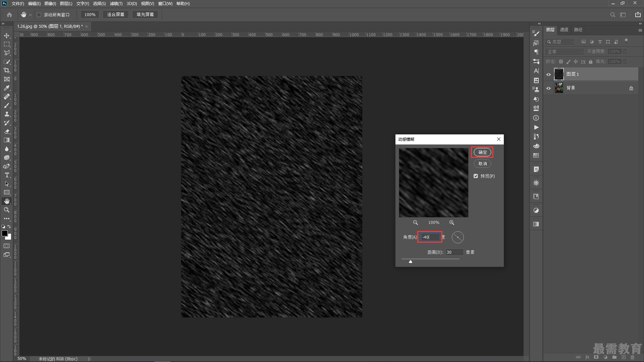This screenshot has height=362, width=644.
Task: Open fill dropdown arrow
Action: click(625, 62)
